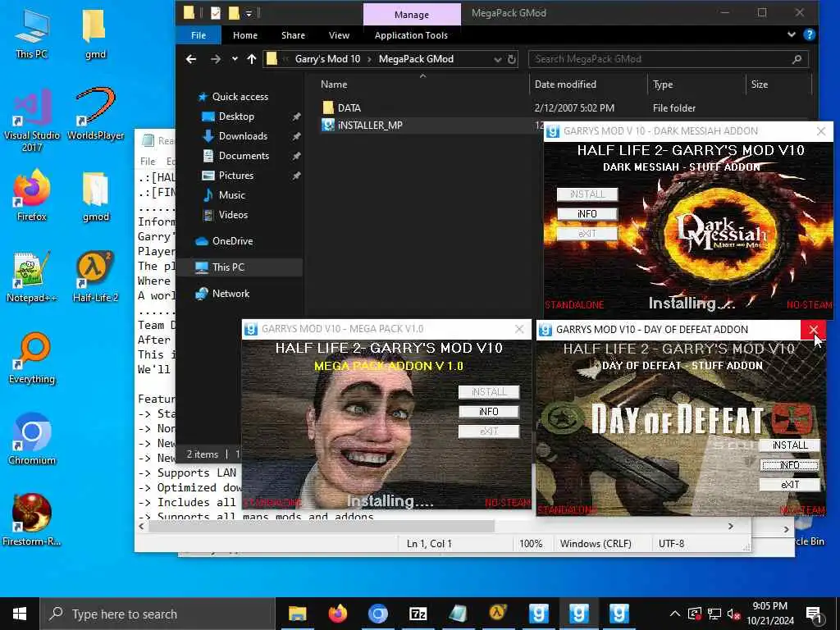Click the muted volume tray icon

coord(734,614)
